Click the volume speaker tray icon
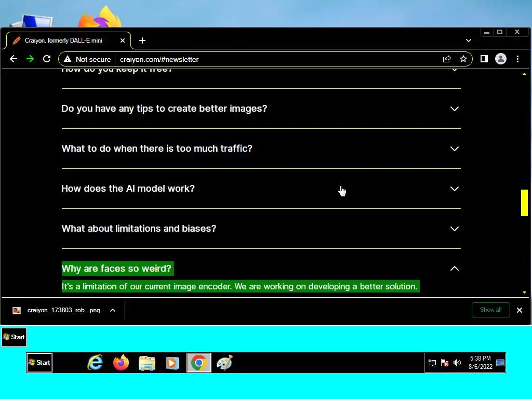 pos(457,363)
